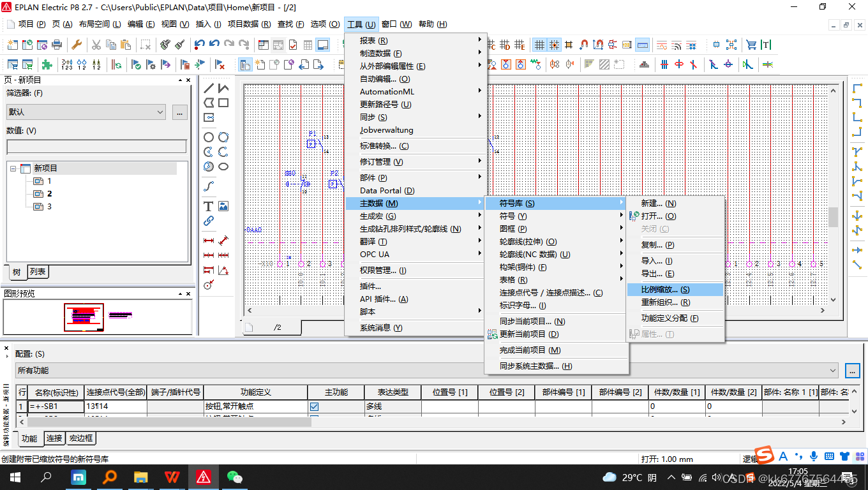Open Sogou input method S icon
The height and width of the screenshot is (490, 868).
pos(765,456)
